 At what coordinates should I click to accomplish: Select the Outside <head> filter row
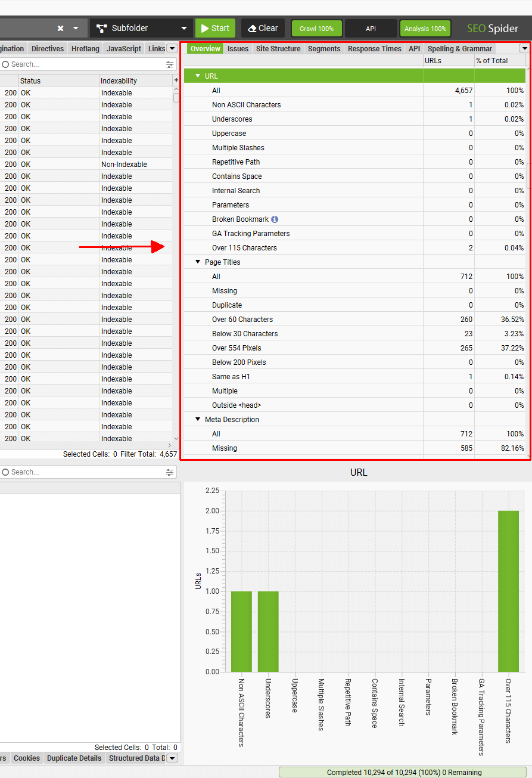coord(355,405)
